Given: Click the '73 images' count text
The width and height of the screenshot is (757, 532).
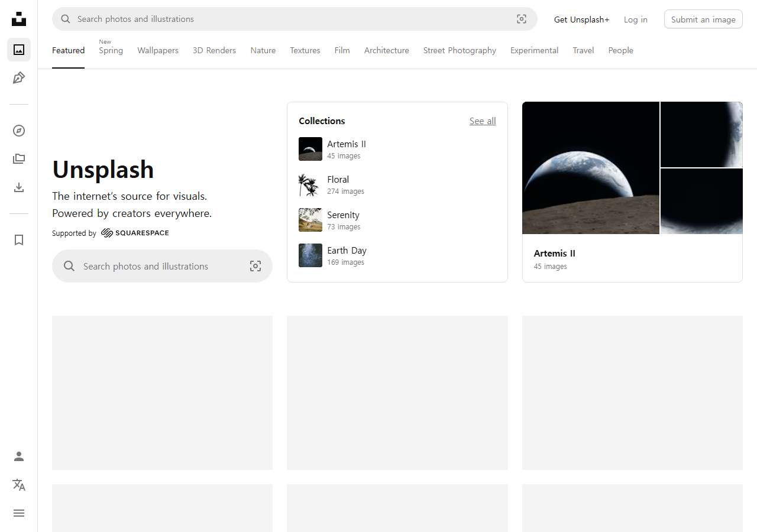Looking at the screenshot, I should [x=344, y=227].
